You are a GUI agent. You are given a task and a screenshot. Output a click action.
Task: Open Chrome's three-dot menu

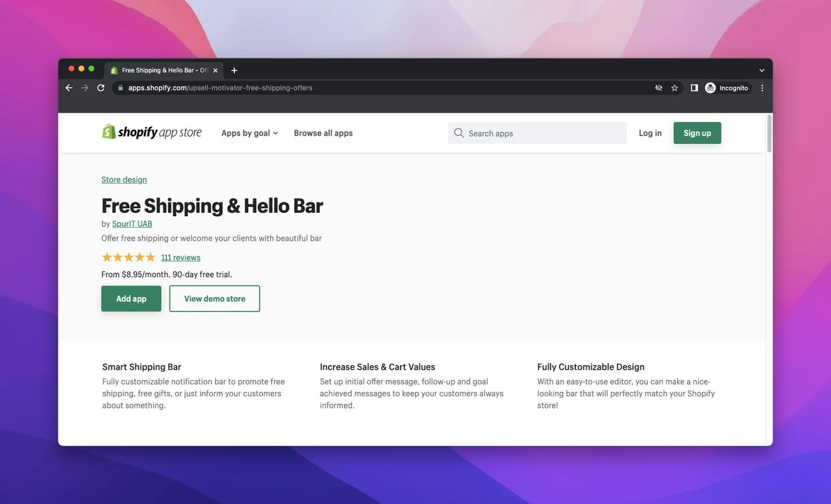[x=762, y=88]
